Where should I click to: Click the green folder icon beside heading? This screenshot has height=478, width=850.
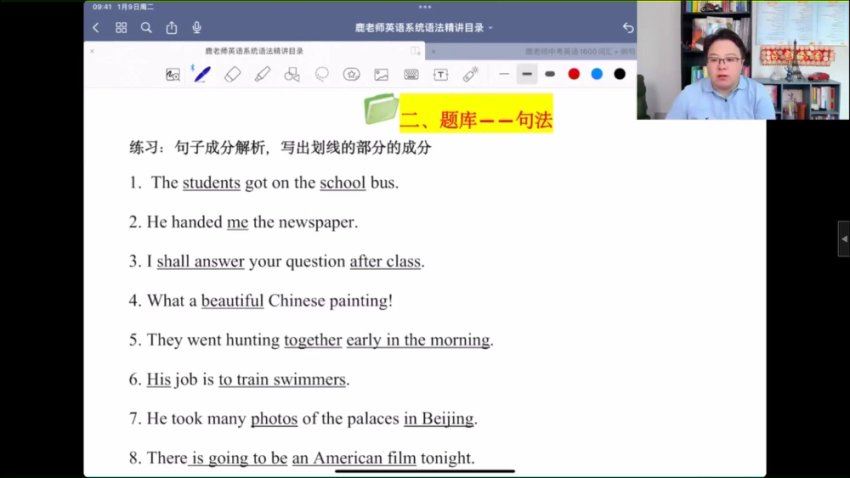click(381, 108)
